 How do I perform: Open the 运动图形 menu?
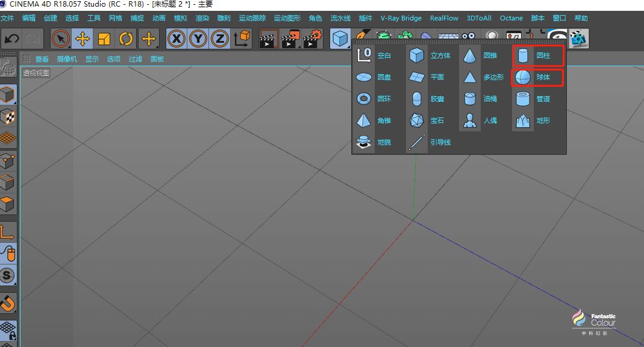coord(287,18)
